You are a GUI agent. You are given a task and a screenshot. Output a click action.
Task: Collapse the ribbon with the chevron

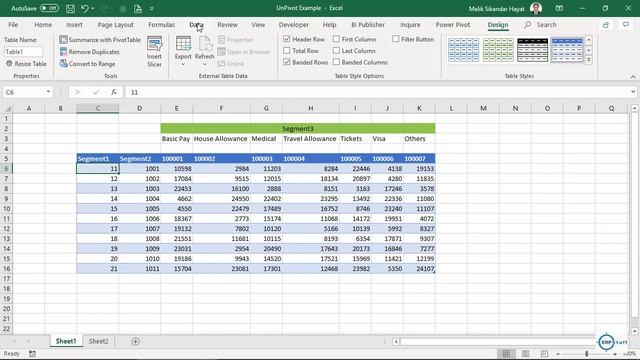pos(633,76)
